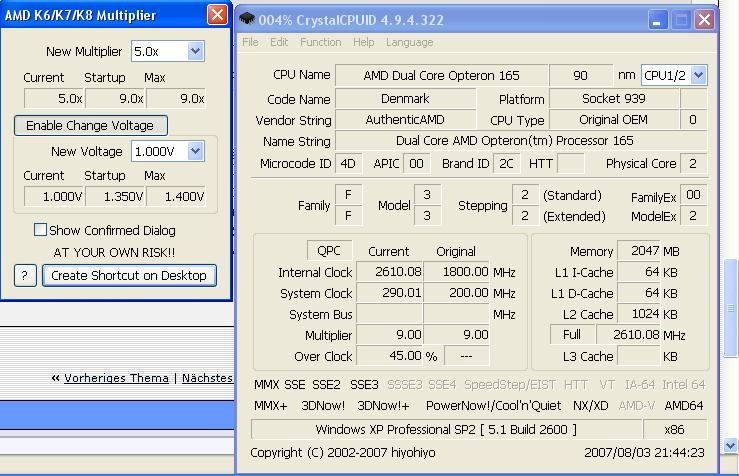The image size is (739, 476).
Task: Click the disabled maximize button of CrystalCPUID
Action: [681, 20]
